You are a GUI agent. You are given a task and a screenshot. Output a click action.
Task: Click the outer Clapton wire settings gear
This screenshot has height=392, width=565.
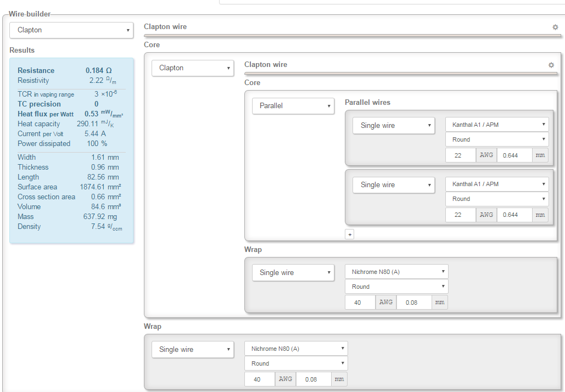click(555, 27)
